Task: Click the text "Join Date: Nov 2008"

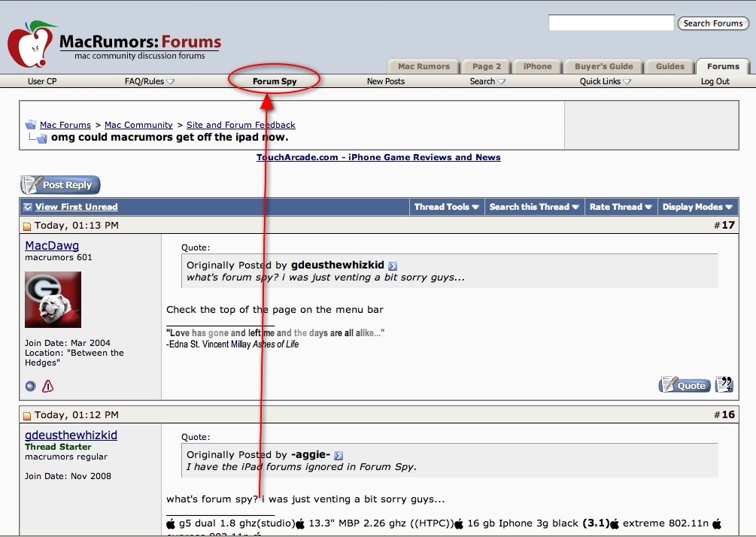Action: [68, 476]
